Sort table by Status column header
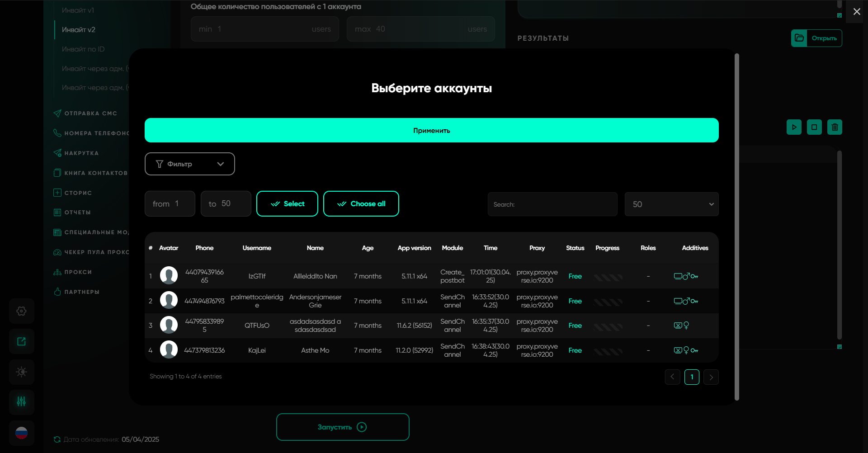This screenshot has height=453, width=868. (x=575, y=248)
